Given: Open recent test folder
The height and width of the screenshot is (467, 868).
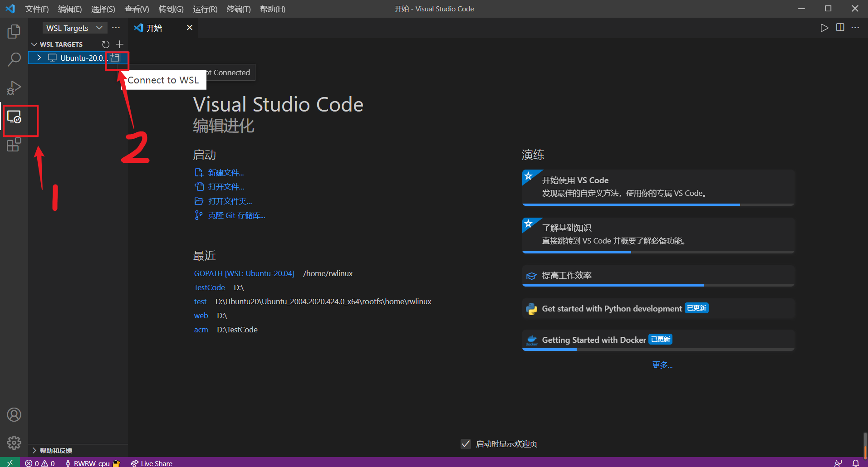Looking at the screenshot, I should (200, 302).
